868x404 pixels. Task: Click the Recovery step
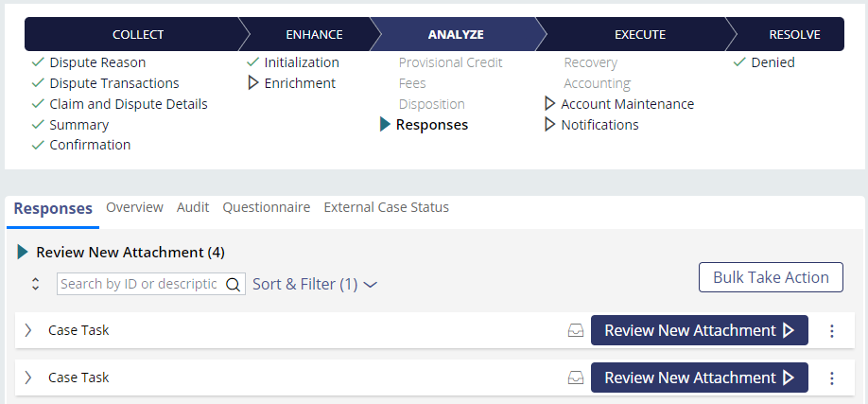point(591,62)
